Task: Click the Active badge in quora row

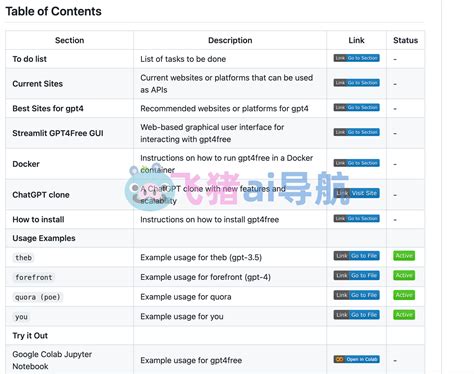Action: tap(404, 295)
